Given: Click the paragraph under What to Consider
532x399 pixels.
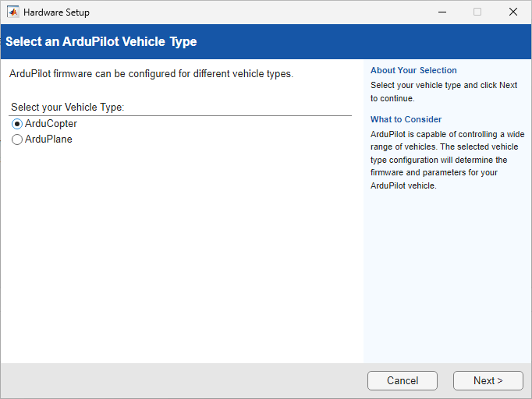Looking at the screenshot, I should 446,160.
